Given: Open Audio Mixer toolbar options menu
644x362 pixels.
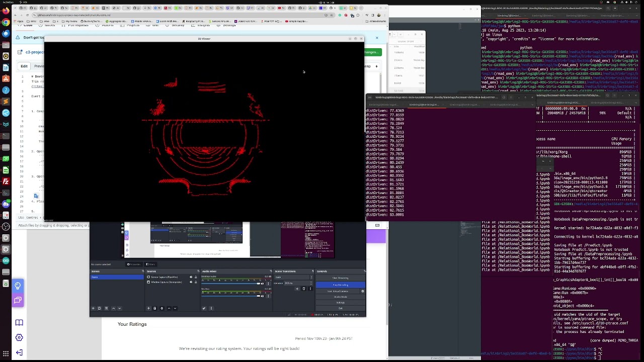Looking at the screenshot, I should pyautogui.click(x=211, y=308).
